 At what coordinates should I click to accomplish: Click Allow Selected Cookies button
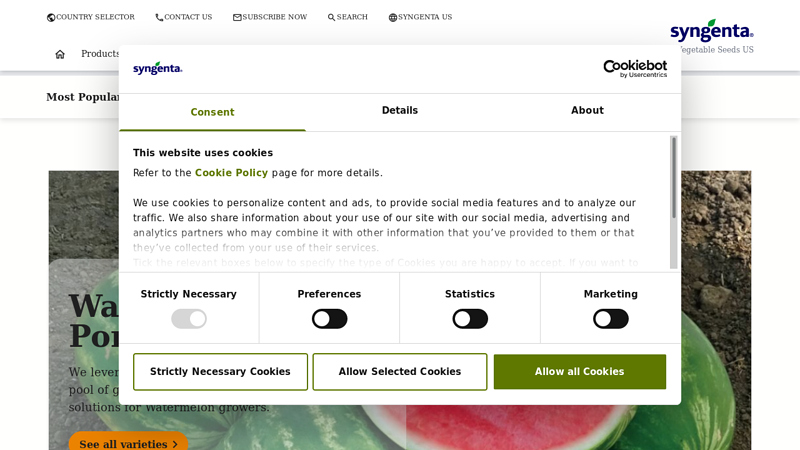click(x=400, y=372)
